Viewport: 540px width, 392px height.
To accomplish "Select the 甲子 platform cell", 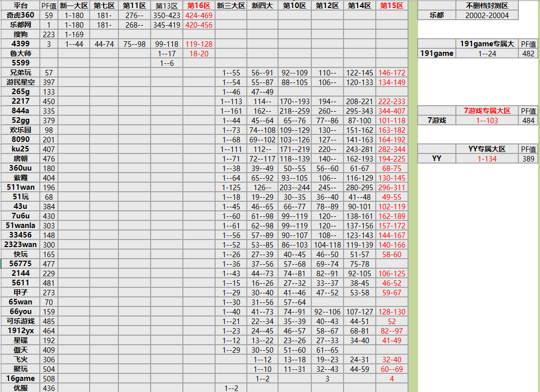I will [x=20, y=292].
